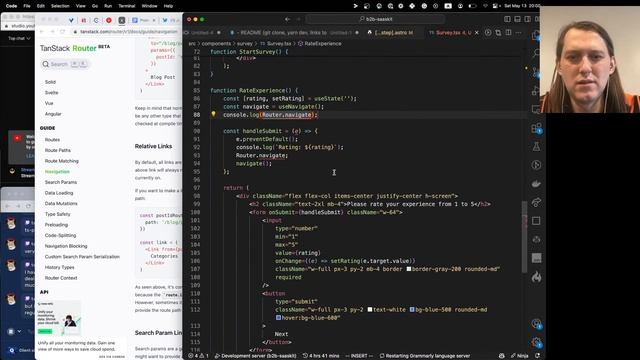Click the TanStack docs Search field
The width and height of the screenshot is (640, 360).
(65, 64)
